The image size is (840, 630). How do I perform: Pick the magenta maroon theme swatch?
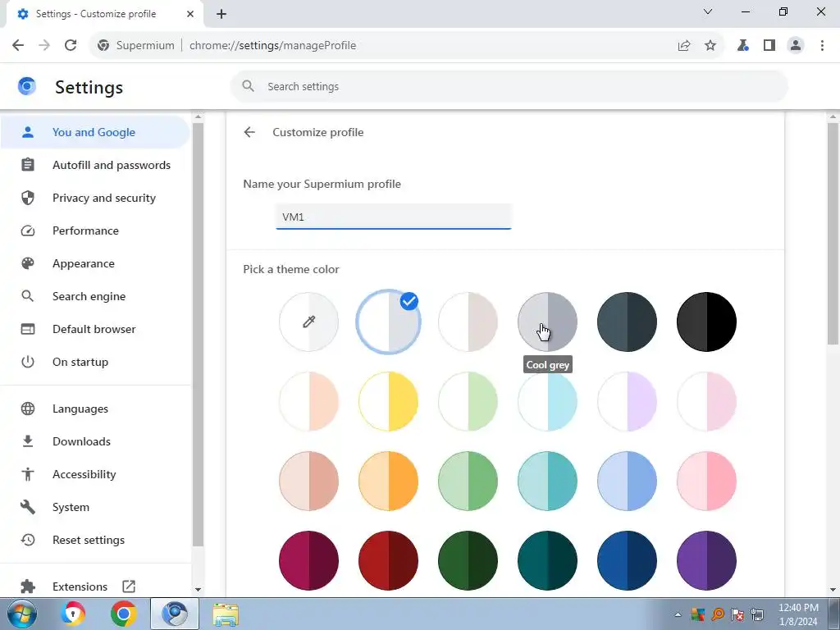pyautogui.click(x=308, y=560)
